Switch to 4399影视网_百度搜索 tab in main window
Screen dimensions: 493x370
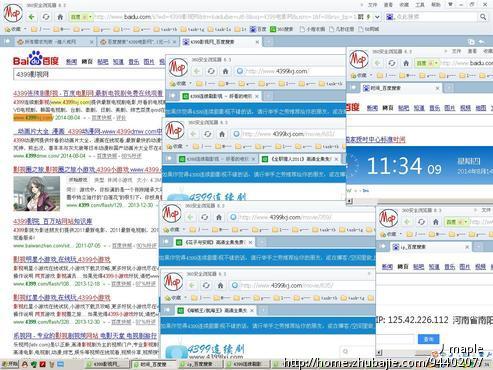pos(221,42)
